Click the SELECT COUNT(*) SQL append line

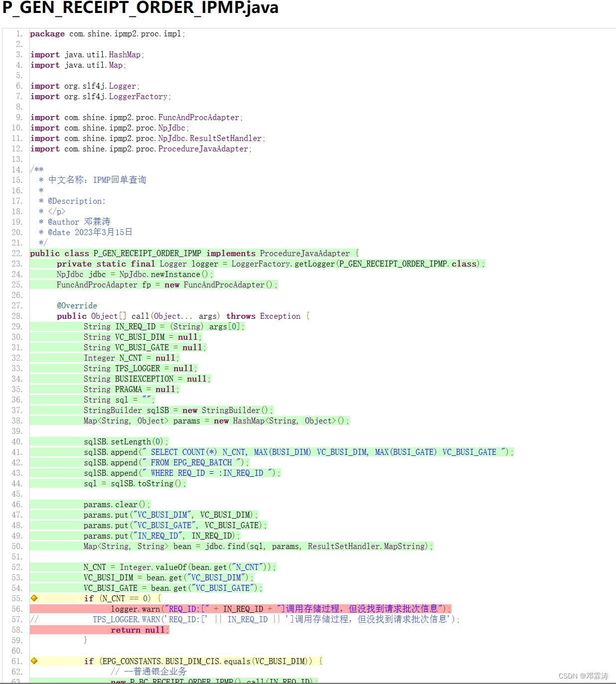[298, 452]
